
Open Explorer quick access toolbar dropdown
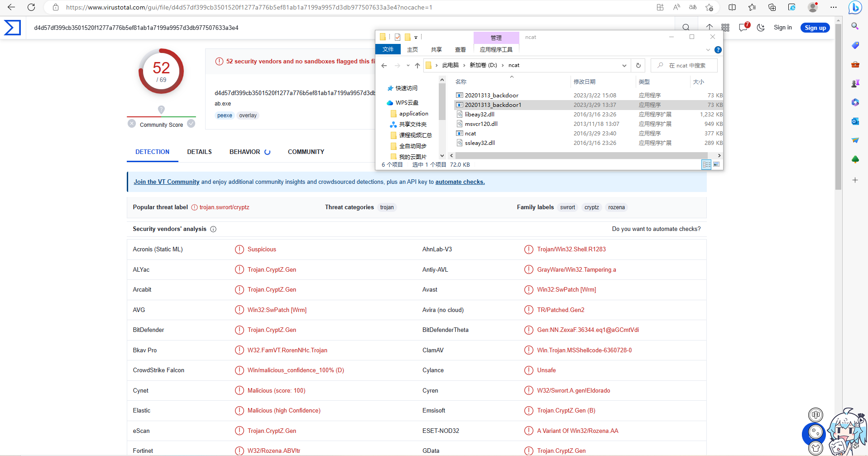click(x=416, y=38)
